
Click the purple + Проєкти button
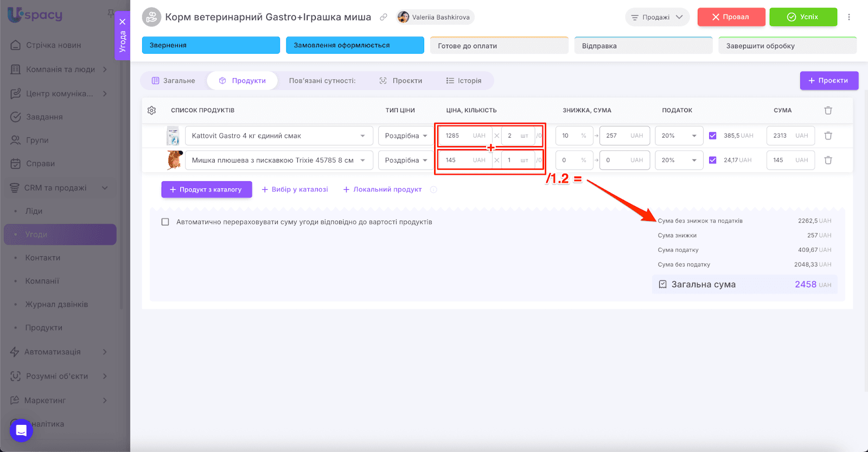coord(829,80)
